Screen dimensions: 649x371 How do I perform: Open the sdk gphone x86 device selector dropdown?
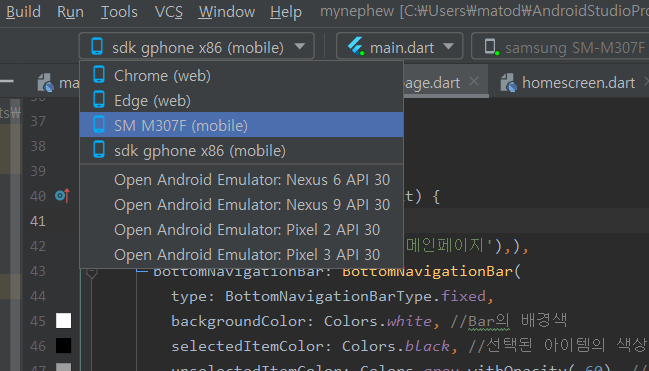(197, 47)
